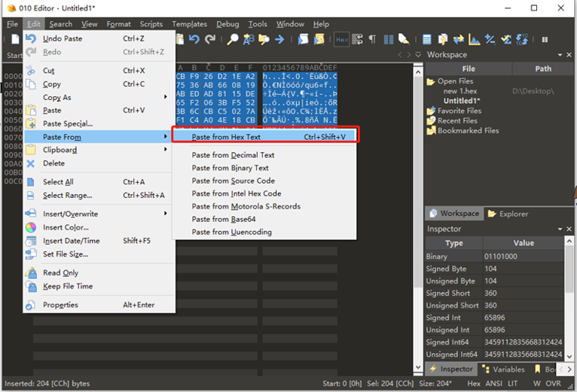Click the new file icon on the toolbar
This screenshot has width=577, height=392.
15,39
